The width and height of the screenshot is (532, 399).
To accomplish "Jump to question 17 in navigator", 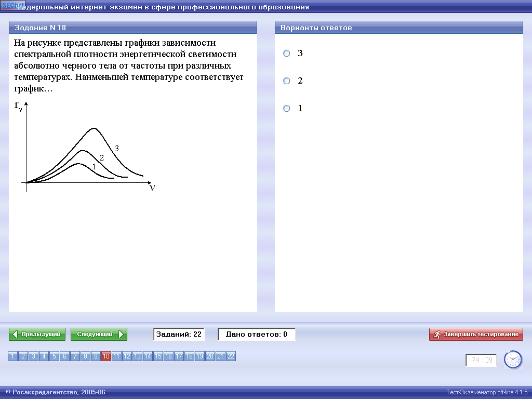I will 179,356.
